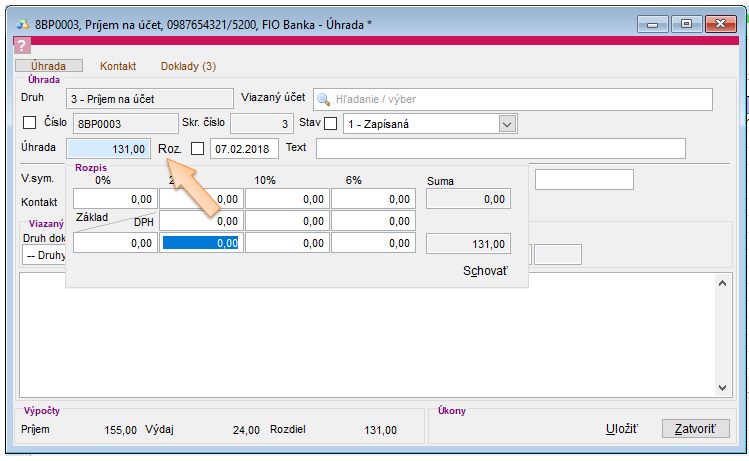Minimize the Úhrada window

pos(655,22)
